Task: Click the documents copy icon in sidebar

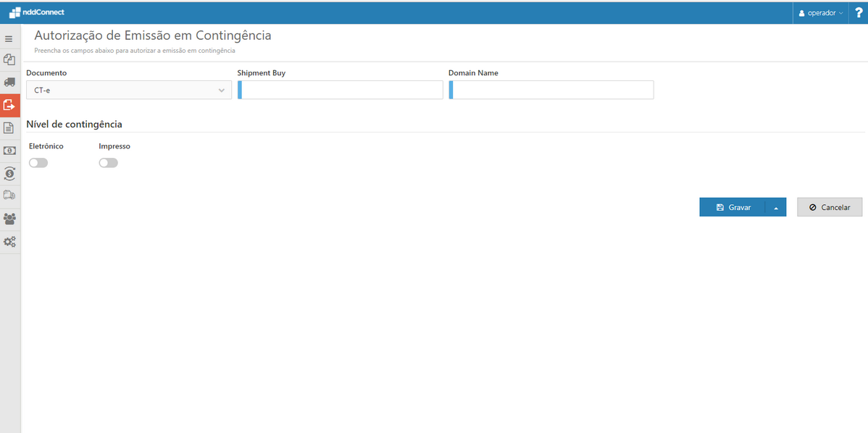Action: coord(9,59)
